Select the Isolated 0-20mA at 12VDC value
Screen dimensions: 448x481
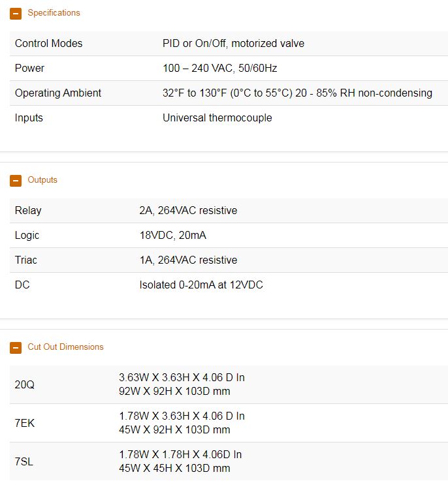coord(201,285)
